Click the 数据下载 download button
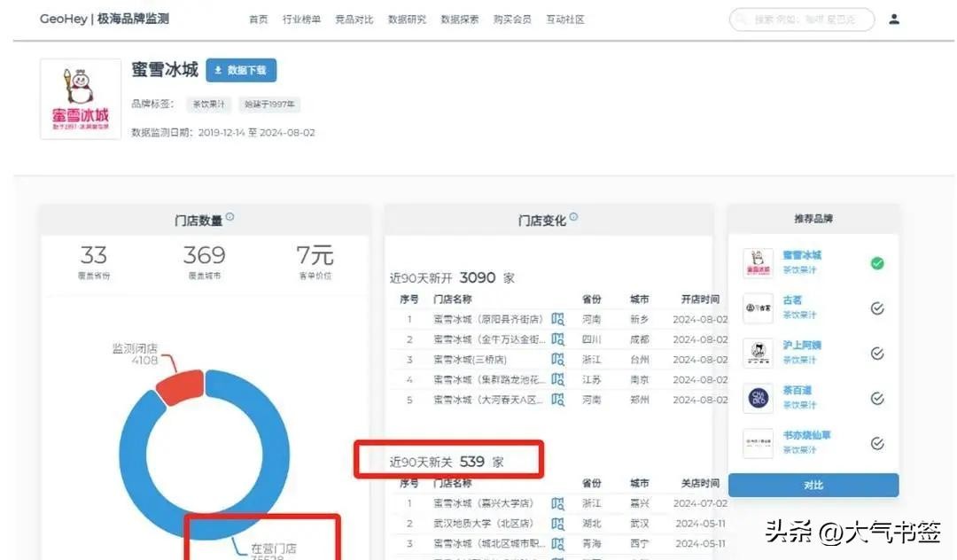 [241, 71]
